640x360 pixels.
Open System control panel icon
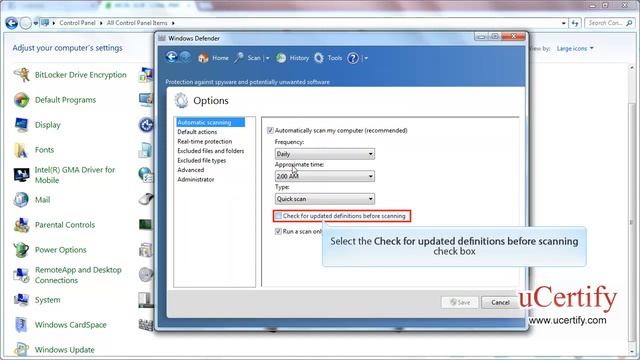(21, 300)
